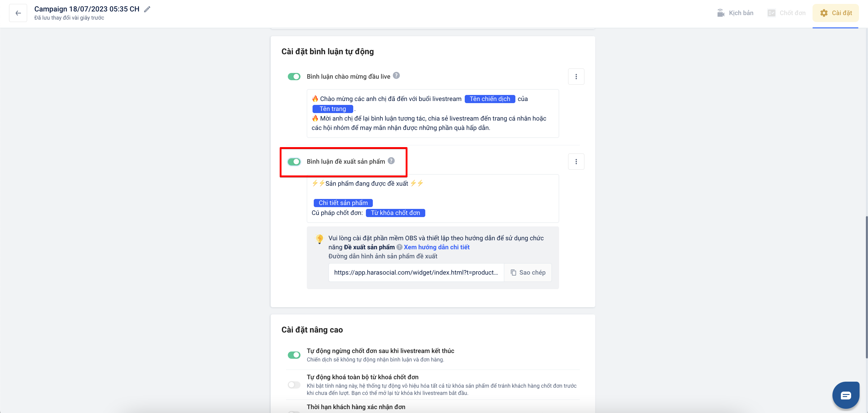Click help icon beside welcome comment label
The height and width of the screenshot is (413, 868).
[396, 76]
